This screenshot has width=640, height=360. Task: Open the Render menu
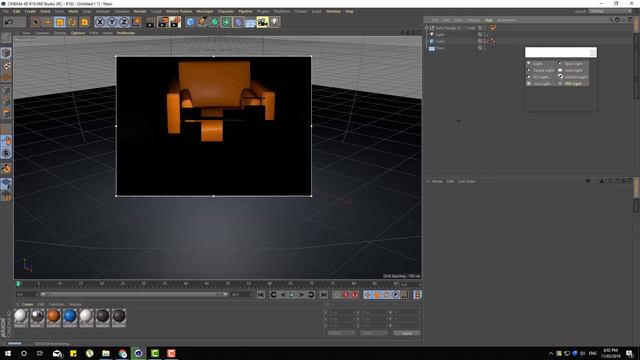pyautogui.click(x=140, y=11)
